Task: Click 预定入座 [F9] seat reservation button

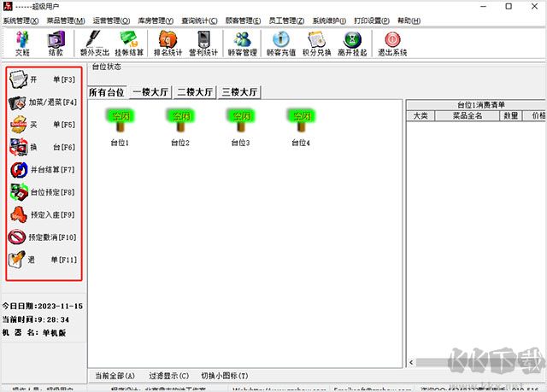Action: point(43,214)
